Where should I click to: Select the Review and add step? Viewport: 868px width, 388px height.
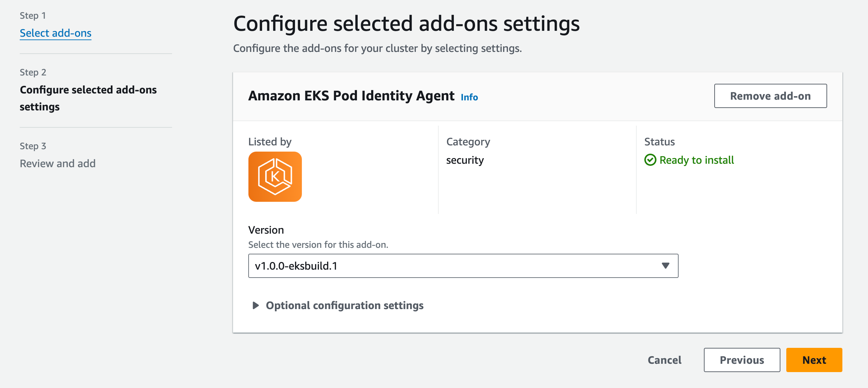(57, 163)
